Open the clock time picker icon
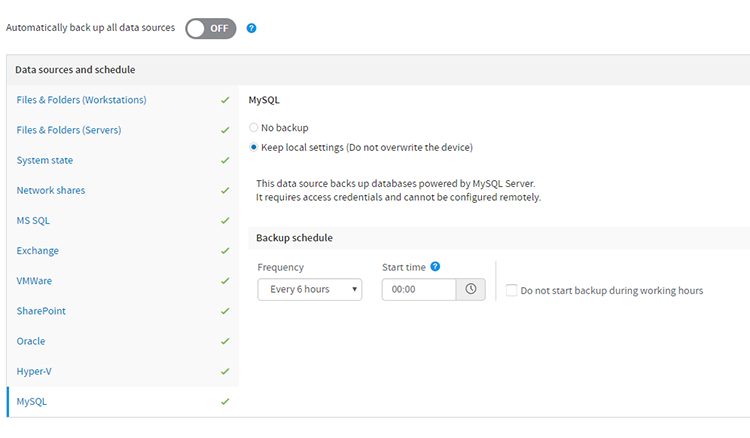The height and width of the screenshot is (438, 750). pyautogui.click(x=470, y=290)
